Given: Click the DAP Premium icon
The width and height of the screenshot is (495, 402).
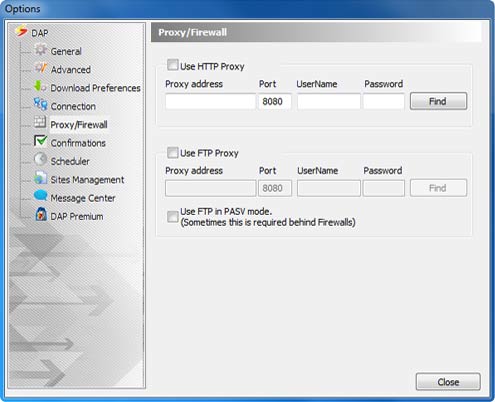Looking at the screenshot, I should (x=41, y=214).
